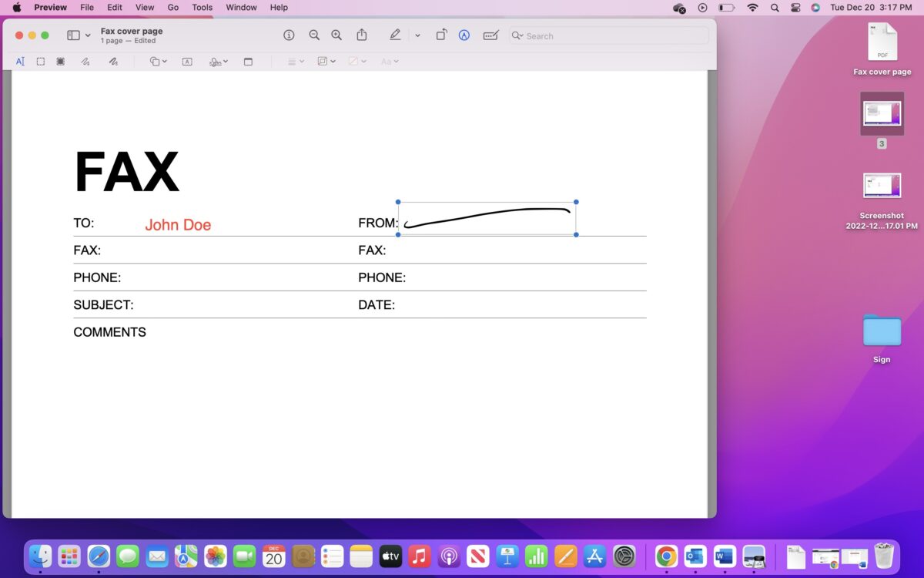Click the Share icon in the toolbar
Screen dimensions: 924x578
(x=362, y=35)
